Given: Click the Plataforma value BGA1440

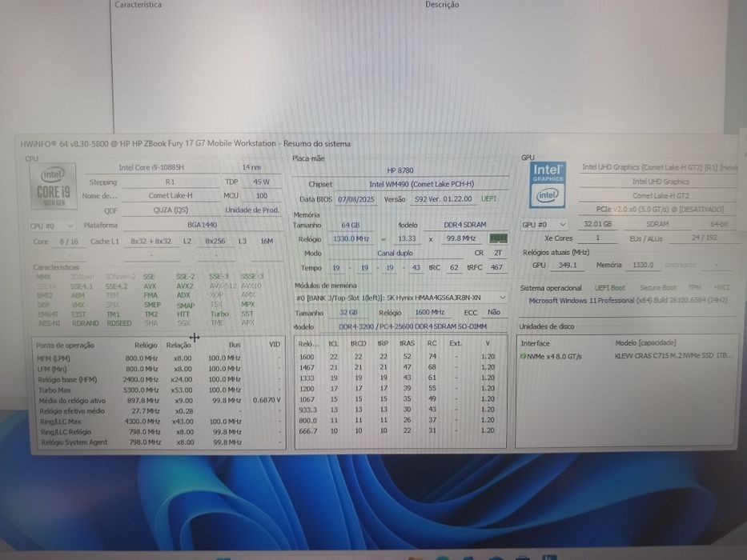Looking at the screenshot, I should [x=202, y=225].
